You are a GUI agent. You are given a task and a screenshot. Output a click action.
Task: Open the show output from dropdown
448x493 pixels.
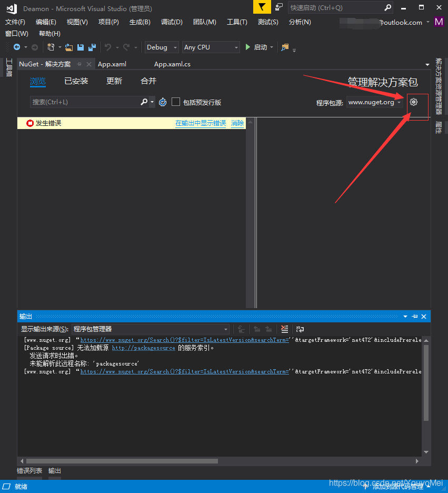pyautogui.click(x=151, y=329)
